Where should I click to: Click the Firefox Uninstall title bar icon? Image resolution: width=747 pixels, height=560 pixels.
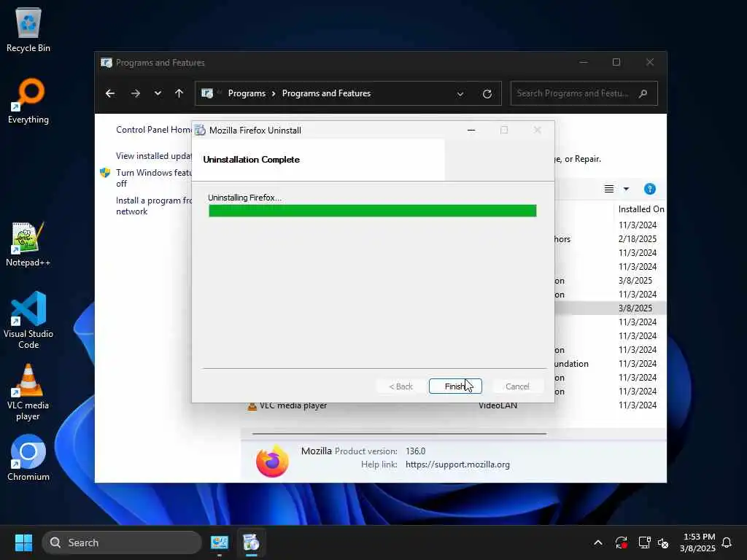tap(201, 130)
